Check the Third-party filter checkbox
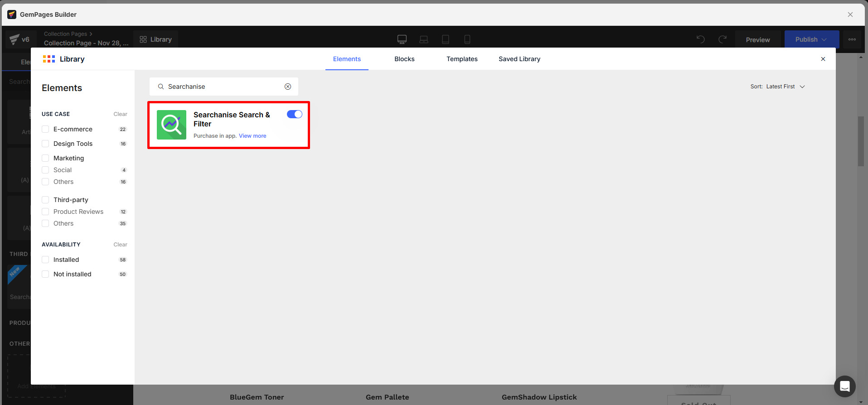Image resolution: width=868 pixels, height=405 pixels. (45, 200)
